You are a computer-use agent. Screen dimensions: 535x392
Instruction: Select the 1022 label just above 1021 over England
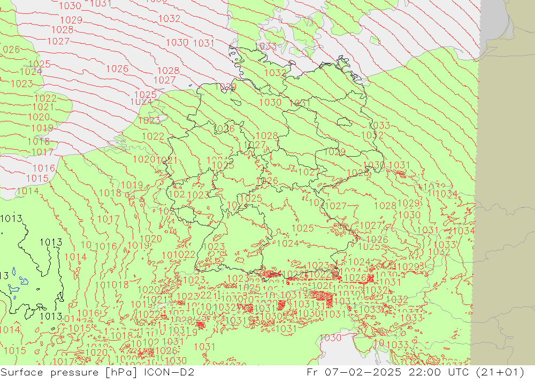click(45, 98)
